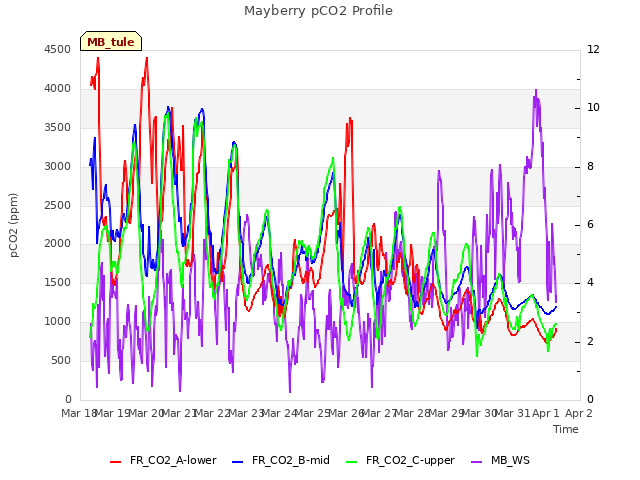Click the 8 right-axis tick label
Viewport: 640px width, 480px height.
pyautogui.click(x=590, y=166)
